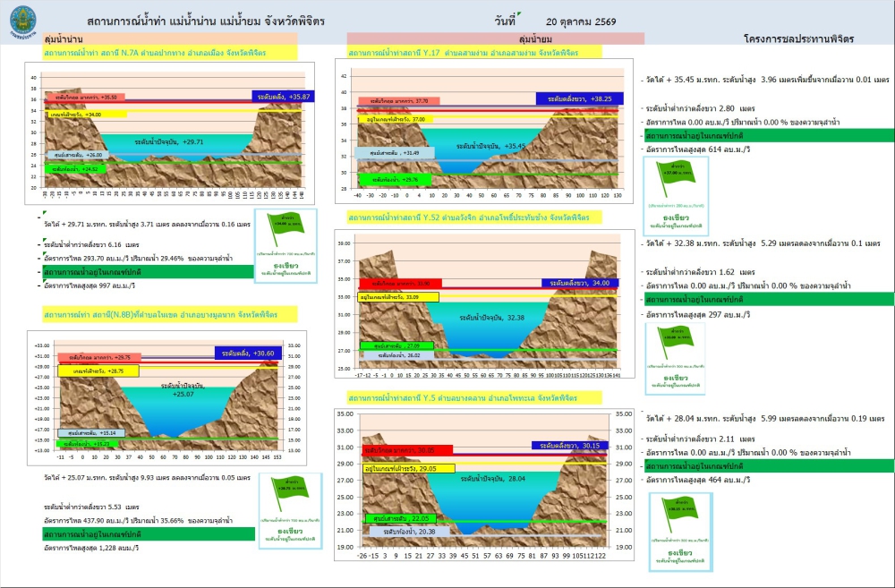Click the date '20 ตุลาคม 2569'

581,21
